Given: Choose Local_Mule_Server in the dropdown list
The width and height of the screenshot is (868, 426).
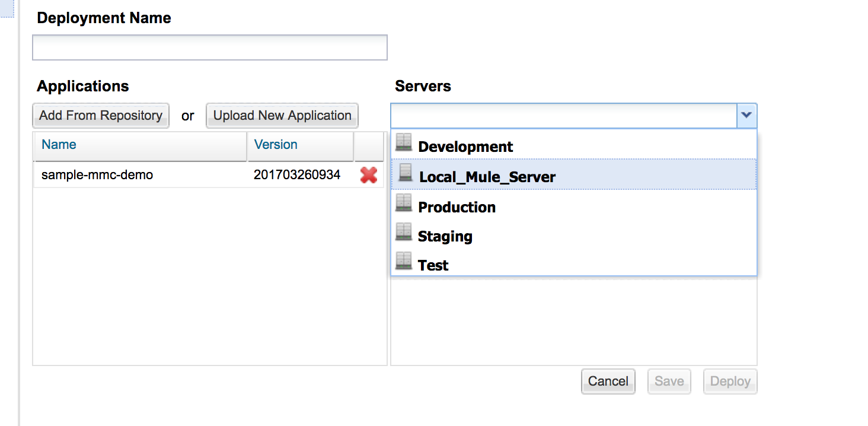Looking at the screenshot, I should 487,177.
